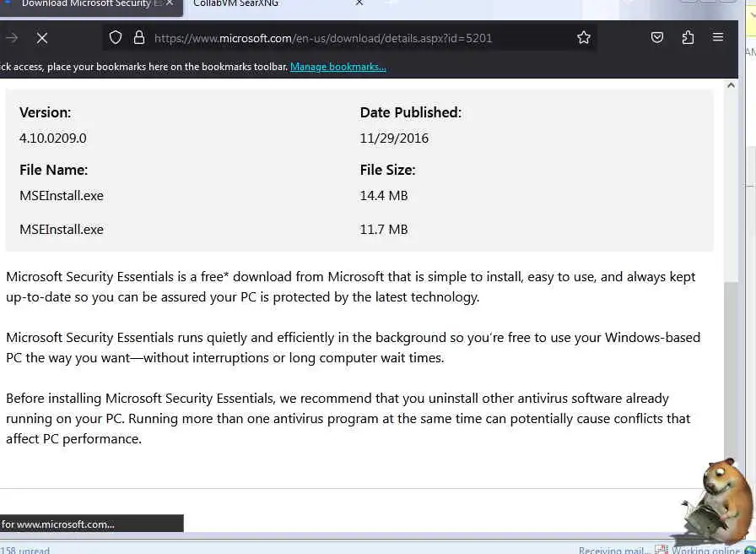
Task: Close the CollabVM SearXNG tab
Action: 359,3
